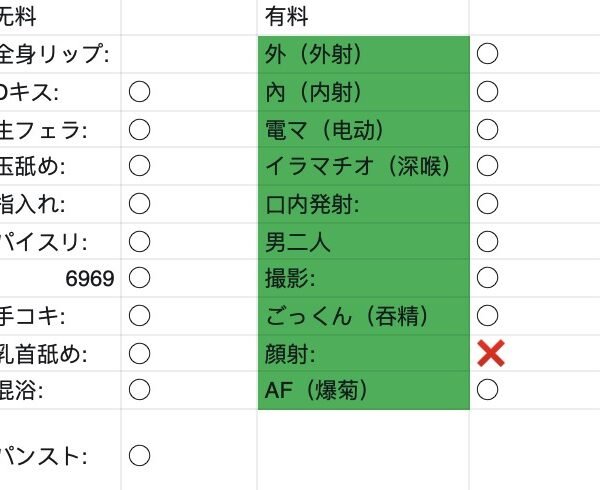The image size is (600, 490).
Task: Click the red X mark icon
Action: [490, 352]
